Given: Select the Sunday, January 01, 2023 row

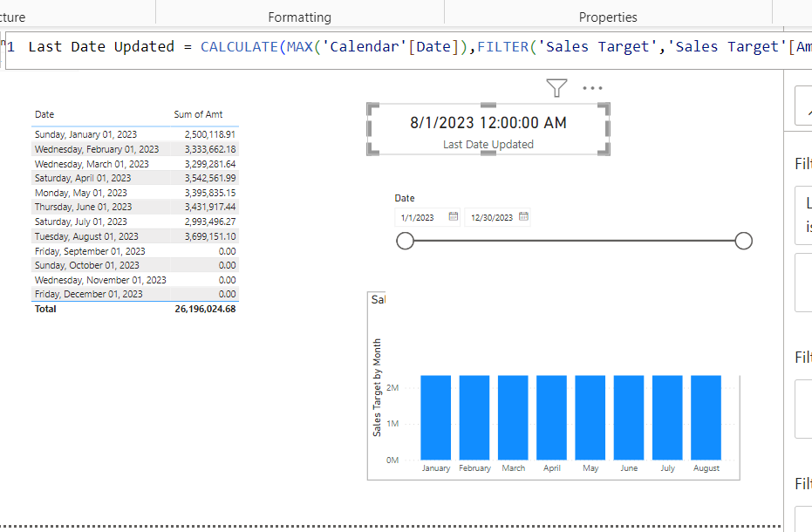Looking at the screenshot, I should tap(134, 134).
